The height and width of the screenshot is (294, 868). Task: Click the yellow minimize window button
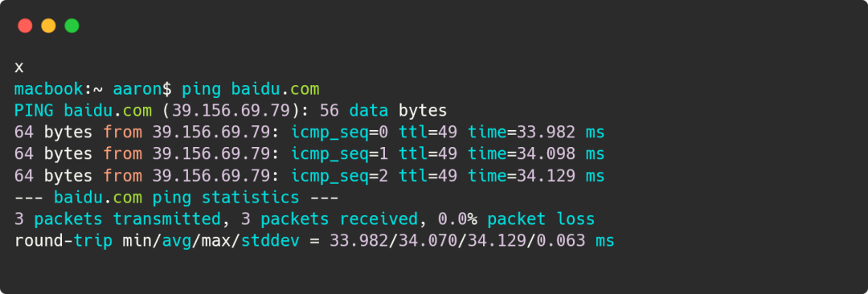[49, 26]
